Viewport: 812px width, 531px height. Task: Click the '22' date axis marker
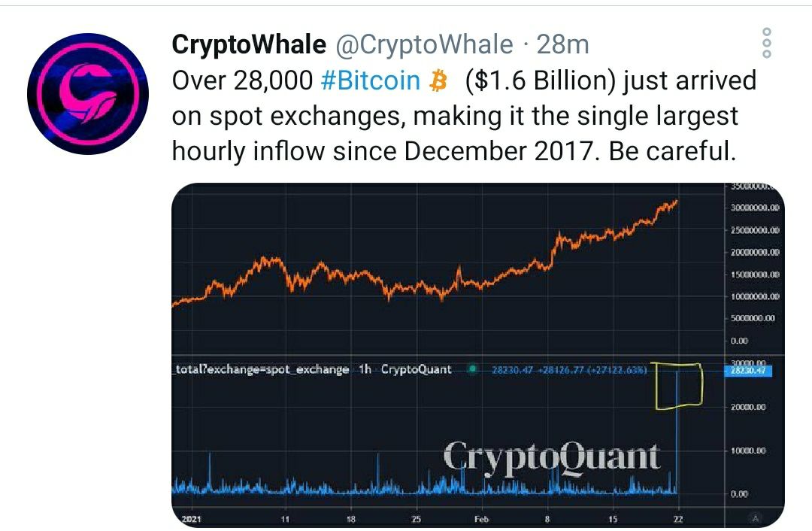677,519
